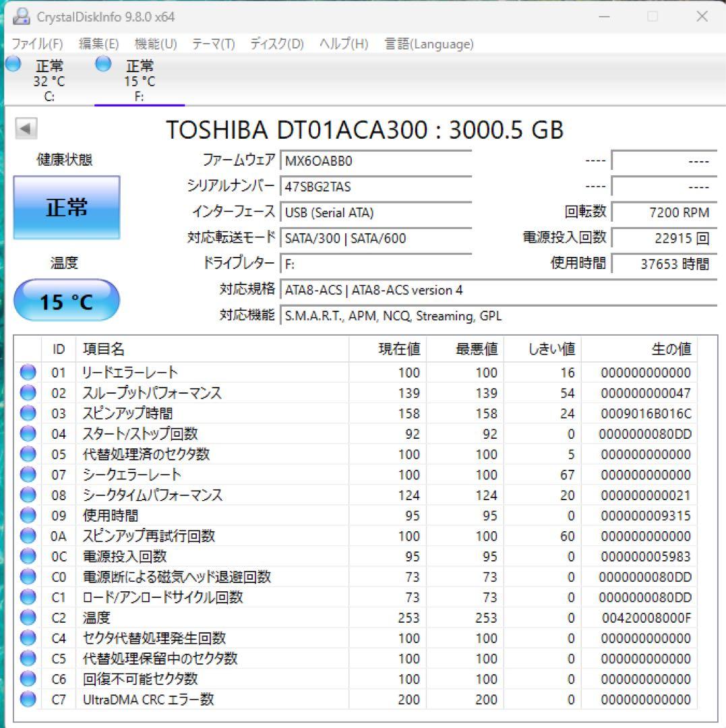726x728 pixels.
Task: Select the スピンアップ再試行回数 row name
Action: click(x=149, y=536)
